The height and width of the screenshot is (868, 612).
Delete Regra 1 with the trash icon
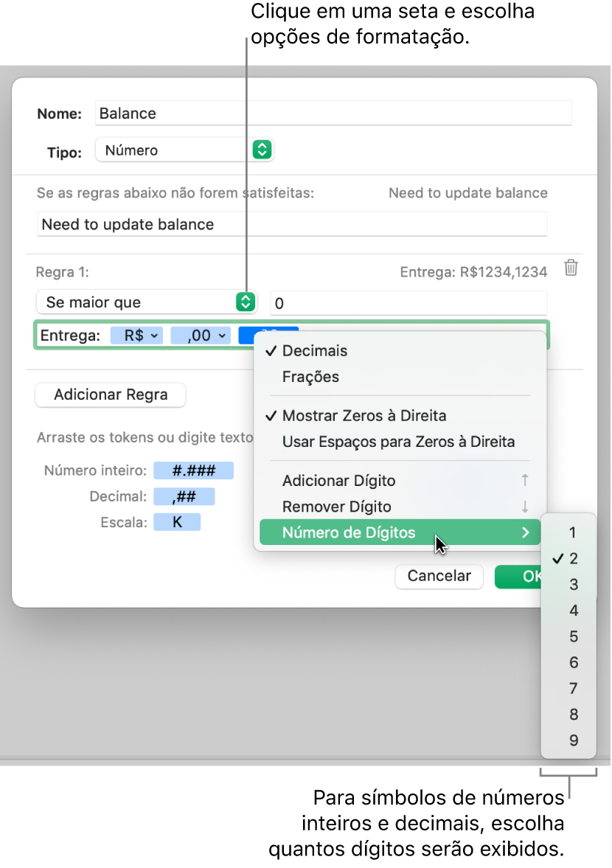click(571, 268)
